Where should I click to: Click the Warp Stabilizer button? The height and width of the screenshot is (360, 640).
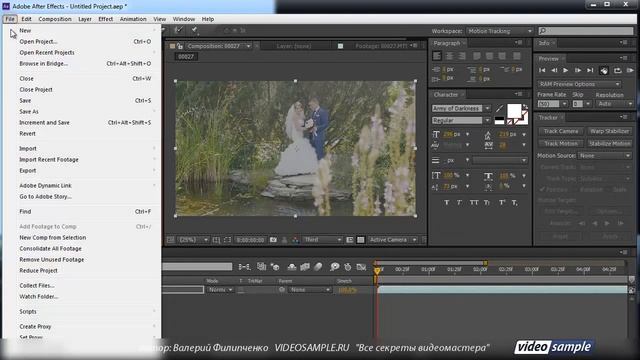click(609, 131)
